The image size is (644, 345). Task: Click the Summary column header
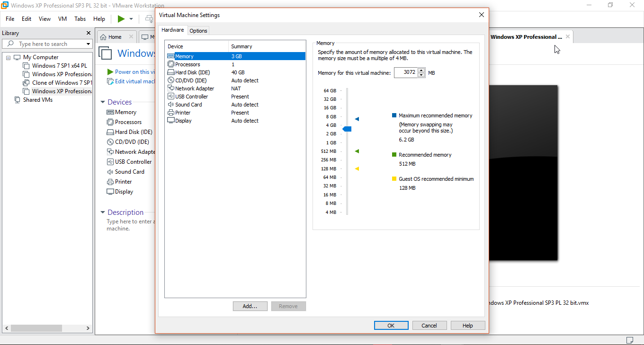[x=267, y=46]
